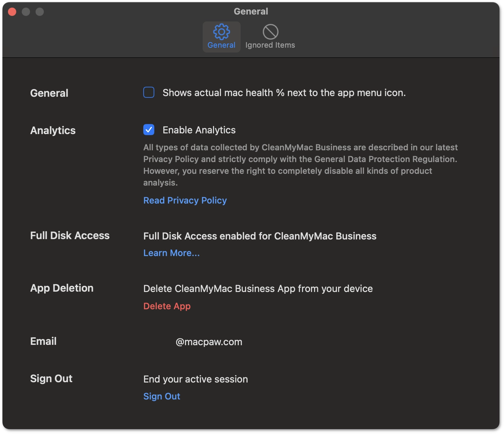Click the Email section label
The height and width of the screenshot is (434, 504).
coord(43,341)
